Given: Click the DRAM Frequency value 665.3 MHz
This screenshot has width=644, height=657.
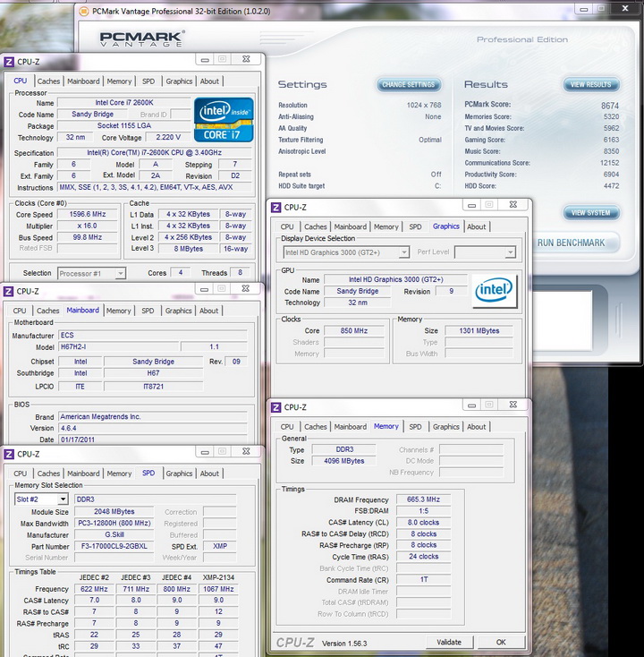Looking at the screenshot, I should click(x=423, y=499).
